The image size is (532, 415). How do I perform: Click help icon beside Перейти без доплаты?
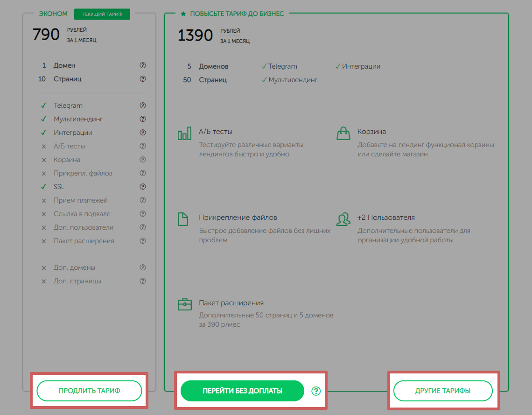point(316,391)
